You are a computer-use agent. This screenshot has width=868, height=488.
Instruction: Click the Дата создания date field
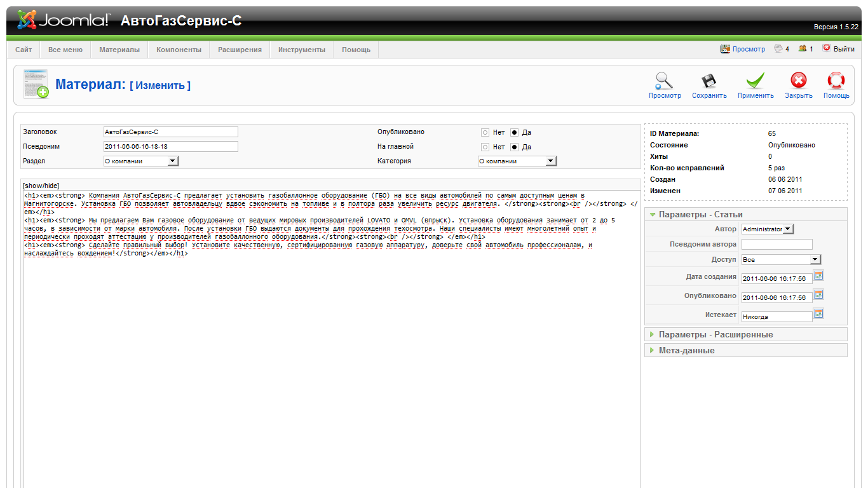[x=777, y=278]
